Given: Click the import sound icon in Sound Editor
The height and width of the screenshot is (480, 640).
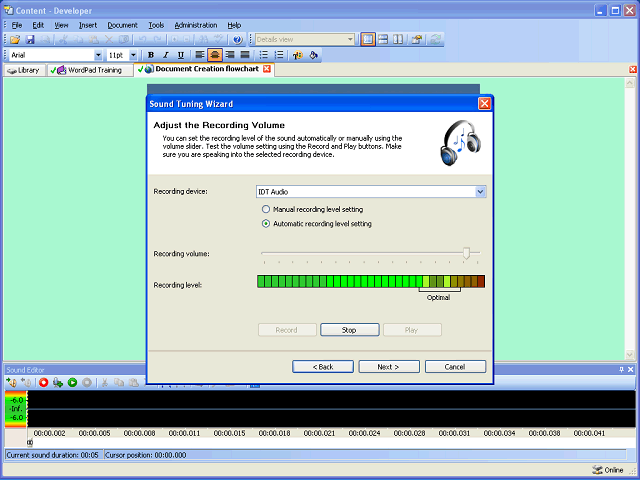Looking at the screenshot, I should click(11, 382).
